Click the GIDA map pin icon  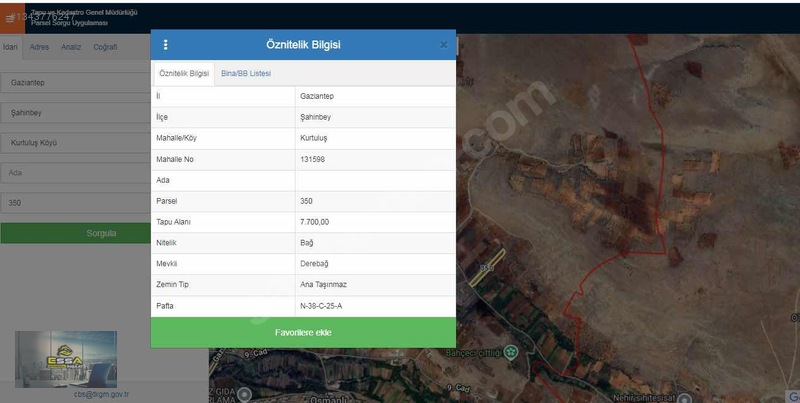click(x=245, y=394)
